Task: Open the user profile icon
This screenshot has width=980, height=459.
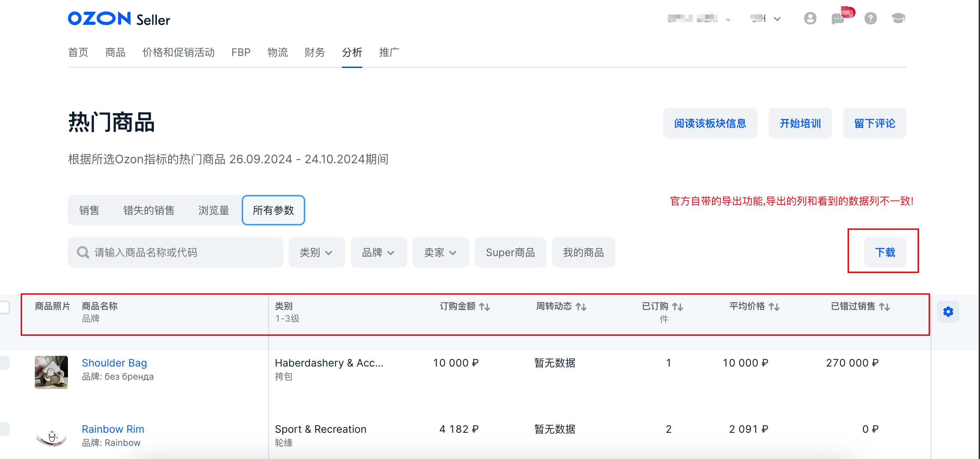Action: pyautogui.click(x=810, y=18)
